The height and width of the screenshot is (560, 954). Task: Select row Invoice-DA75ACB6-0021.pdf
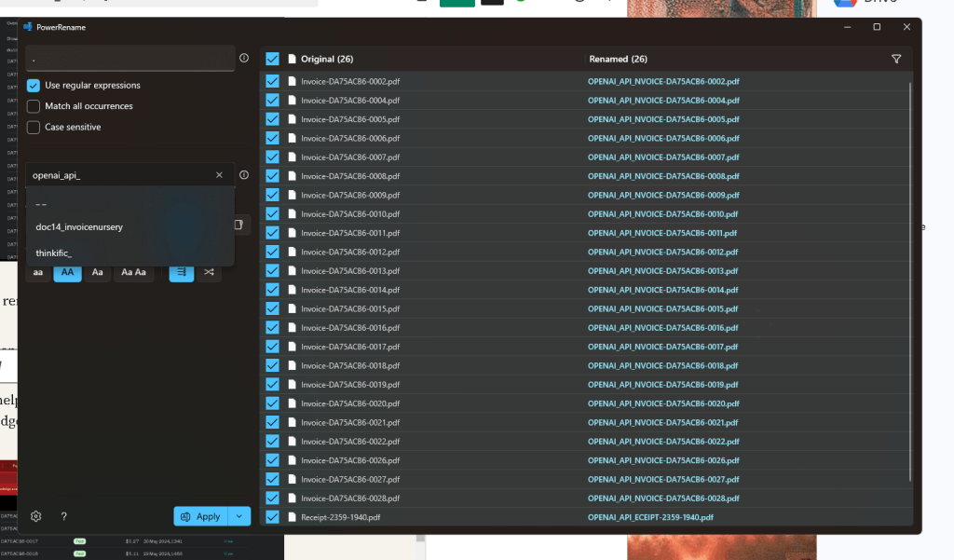pyautogui.click(x=587, y=422)
